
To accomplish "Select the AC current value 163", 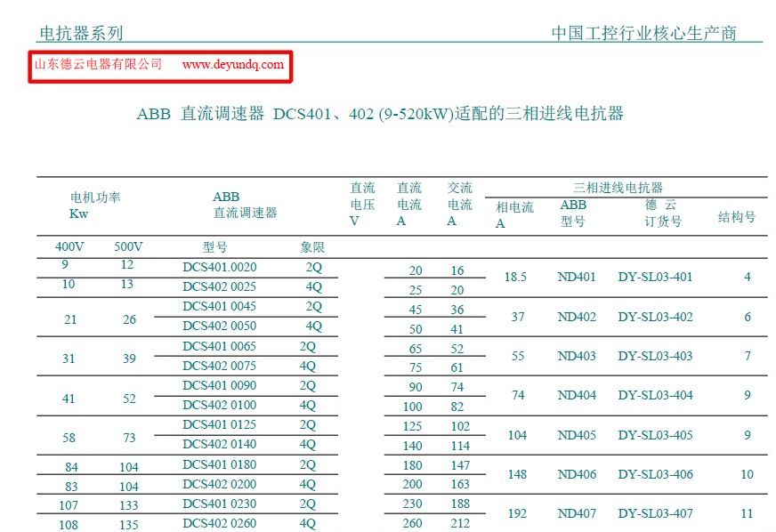I will click(460, 484).
